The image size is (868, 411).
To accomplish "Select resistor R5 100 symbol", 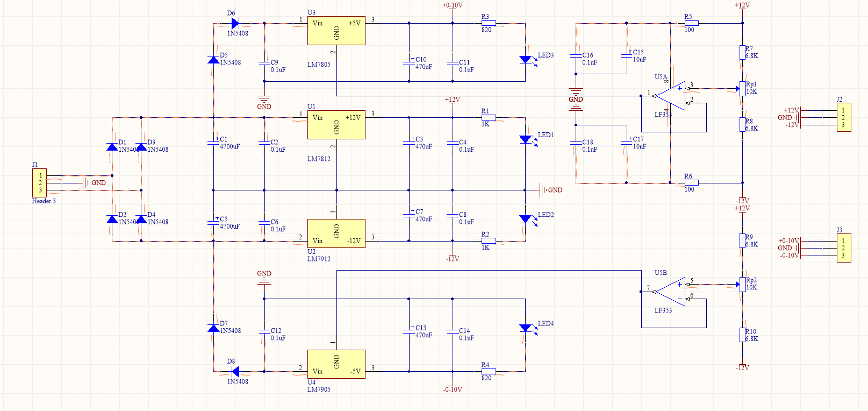I will [691, 23].
